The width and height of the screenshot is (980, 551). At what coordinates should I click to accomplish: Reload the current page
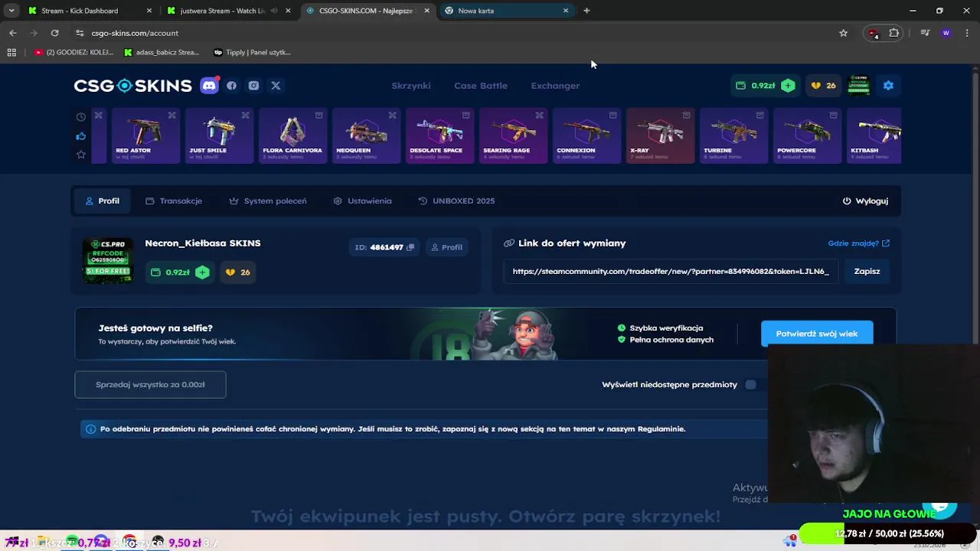[54, 33]
